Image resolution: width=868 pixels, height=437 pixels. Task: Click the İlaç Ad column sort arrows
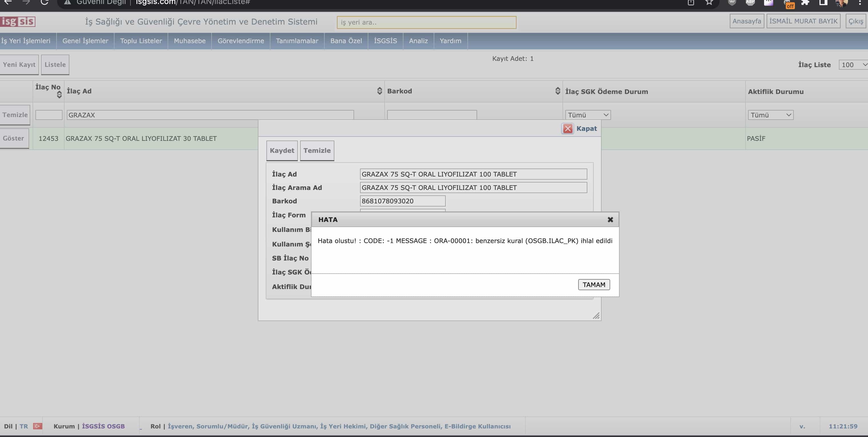pyautogui.click(x=379, y=91)
